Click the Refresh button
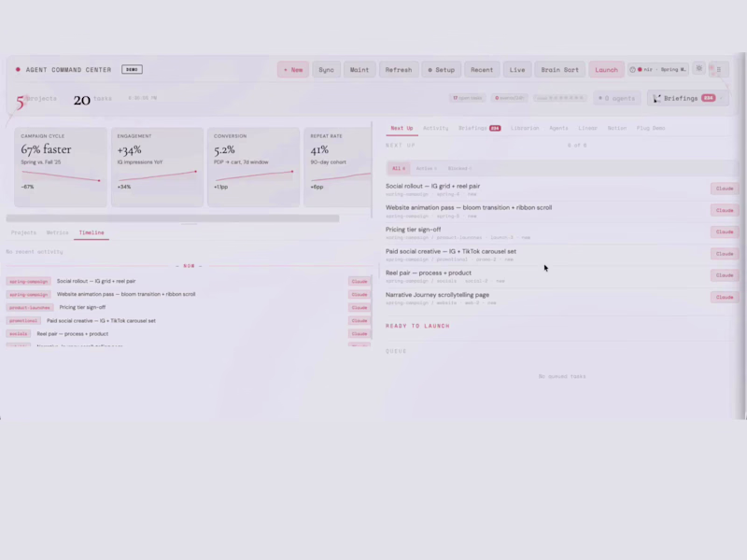Viewport: 747px width, 560px height. pyautogui.click(x=399, y=69)
